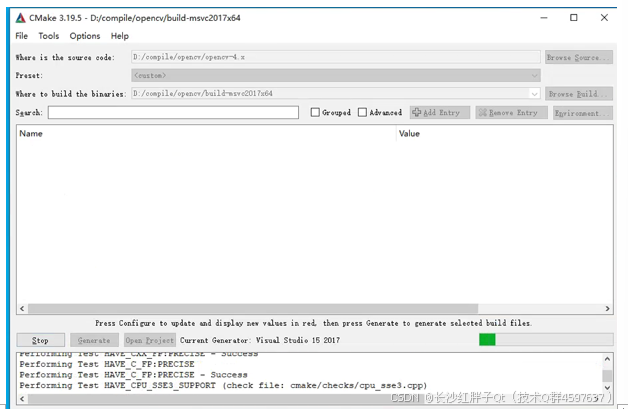This screenshot has height=409, width=628.
Task: Maximize the CMake window
Action: [x=574, y=18]
